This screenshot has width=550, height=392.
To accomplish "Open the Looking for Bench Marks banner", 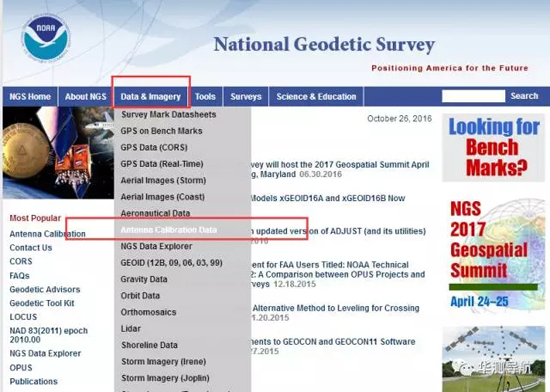I will click(494, 148).
